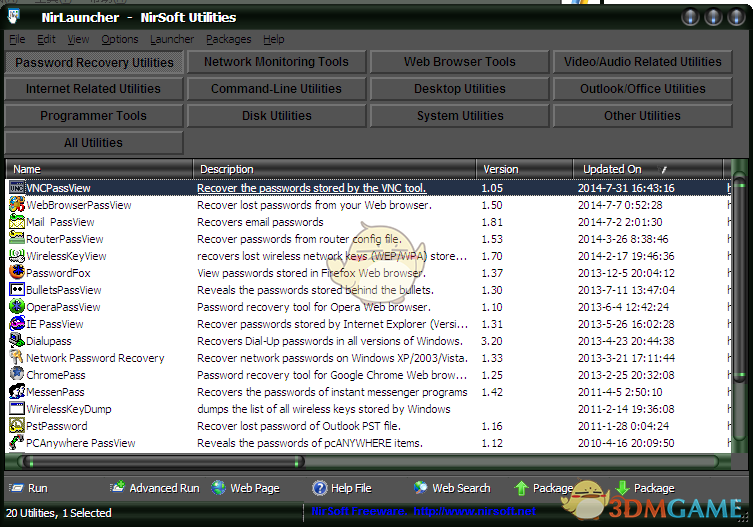Open the Help File question icon
Screen dimensions: 753x527
pyautogui.click(x=319, y=488)
